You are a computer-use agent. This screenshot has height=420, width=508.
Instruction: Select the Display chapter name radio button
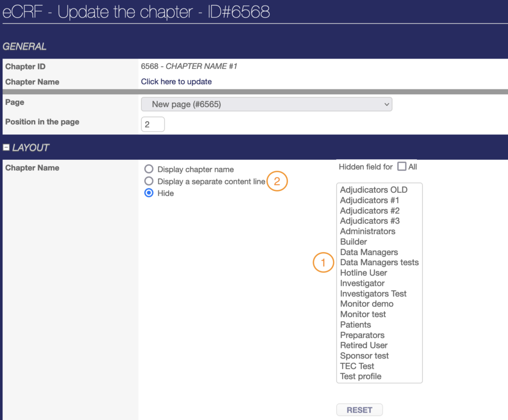(149, 169)
